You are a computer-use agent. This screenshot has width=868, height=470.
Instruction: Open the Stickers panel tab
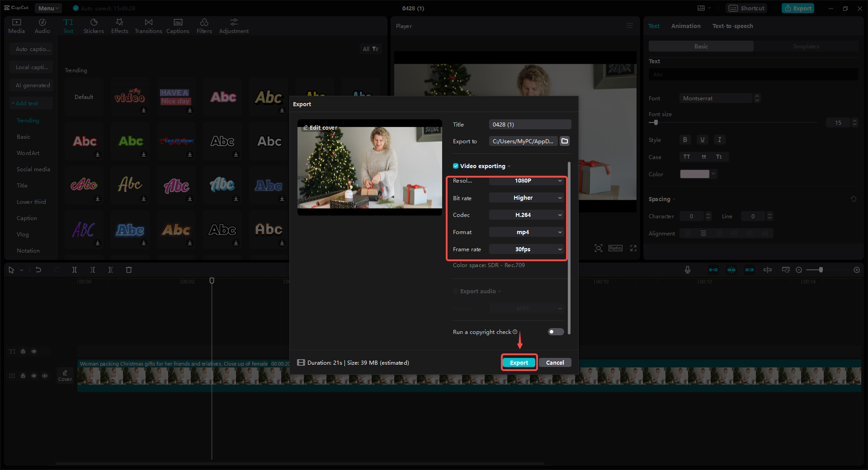94,26
